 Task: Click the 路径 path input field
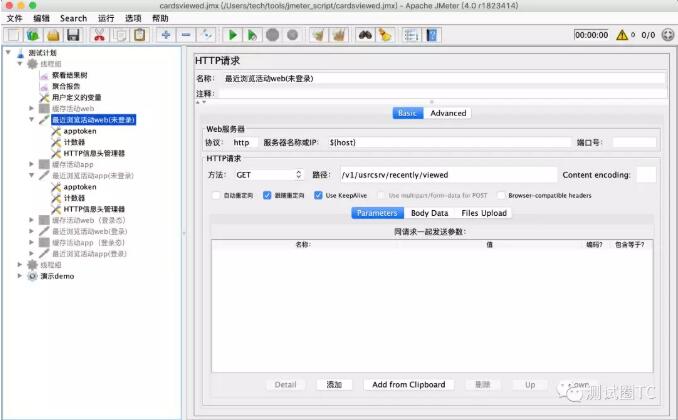click(448, 175)
